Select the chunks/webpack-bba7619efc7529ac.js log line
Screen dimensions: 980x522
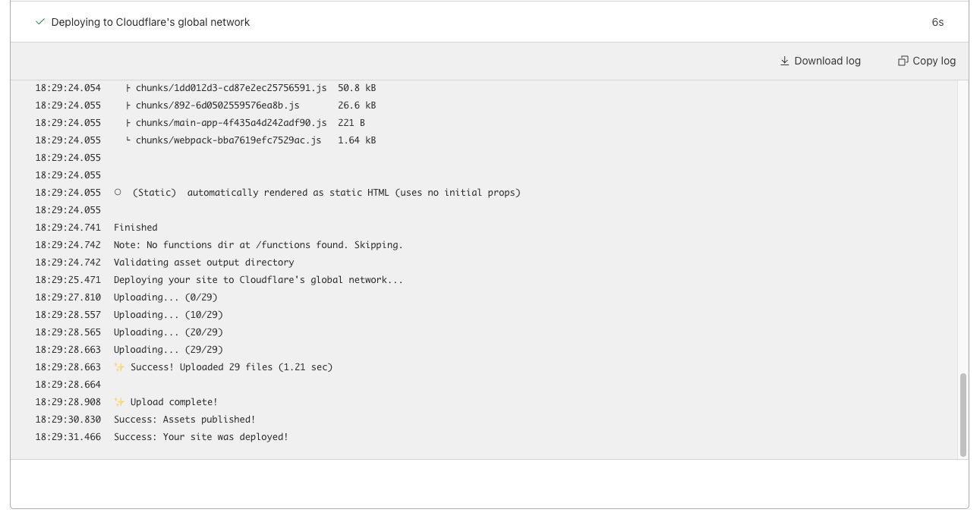pos(228,140)
